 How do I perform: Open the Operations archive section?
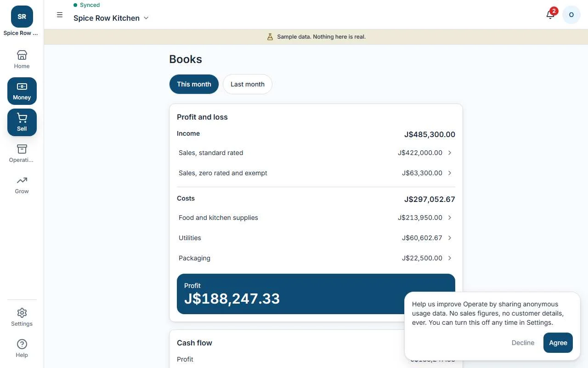22,154
